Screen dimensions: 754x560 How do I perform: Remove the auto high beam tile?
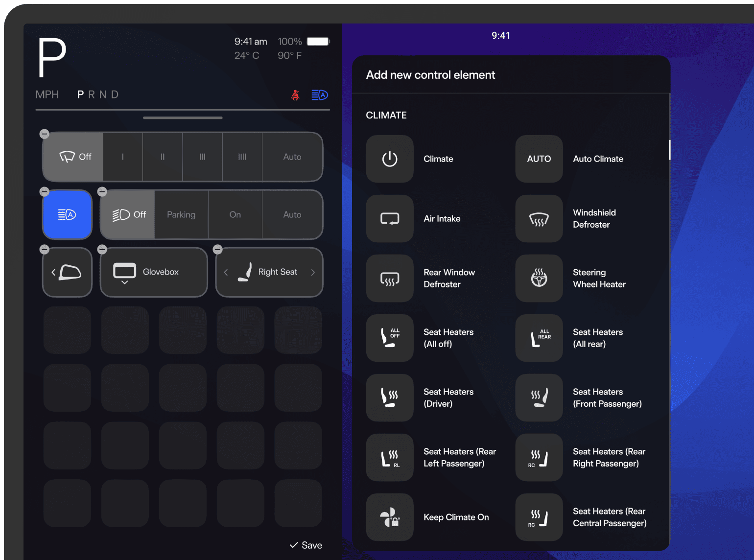click(45, 192)
